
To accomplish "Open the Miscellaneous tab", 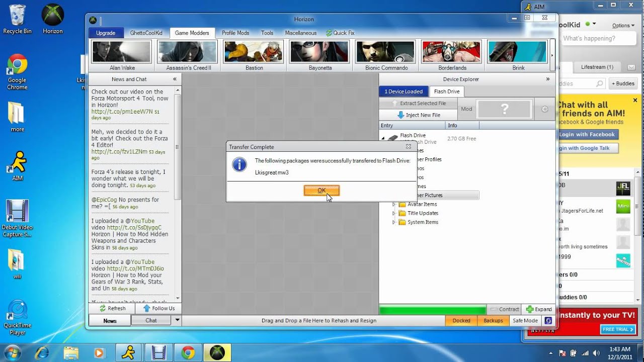I will 301,33.
